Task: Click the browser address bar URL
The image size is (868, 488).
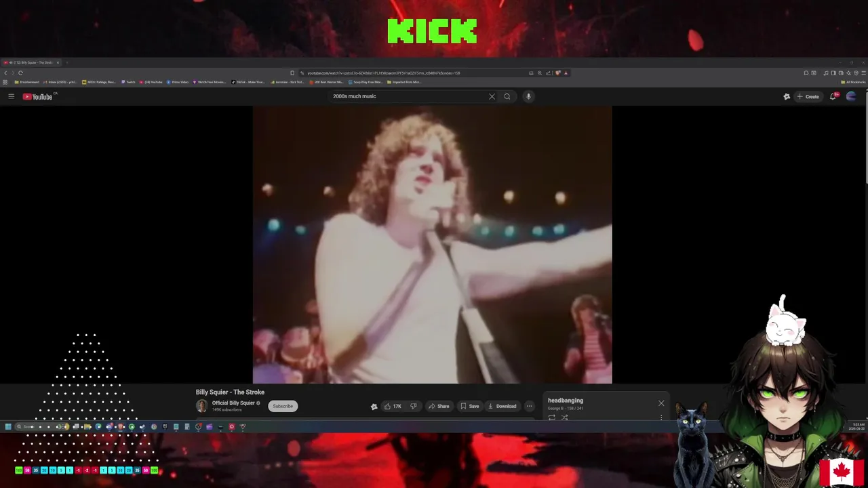Action: point(384,73)
